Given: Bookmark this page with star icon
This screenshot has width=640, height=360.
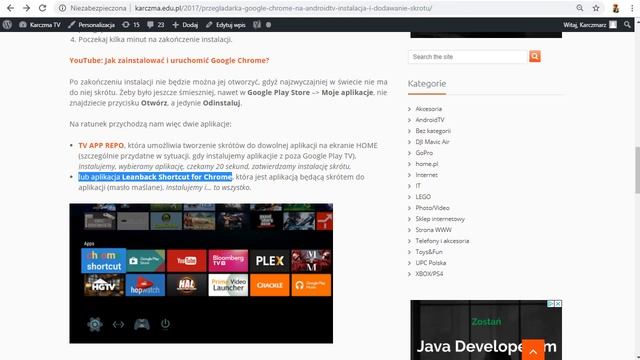Looking at the screenshot, I should pos(596,8).
